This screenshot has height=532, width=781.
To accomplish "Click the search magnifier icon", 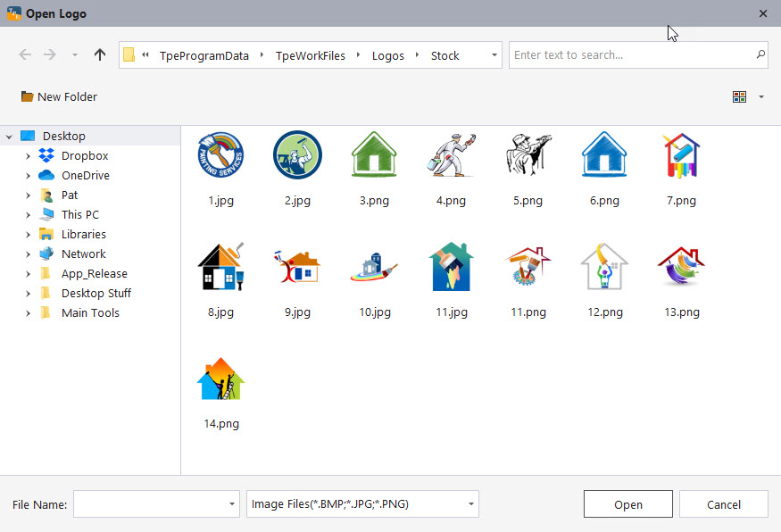I will pyautogui.click(x=760, y=54).
